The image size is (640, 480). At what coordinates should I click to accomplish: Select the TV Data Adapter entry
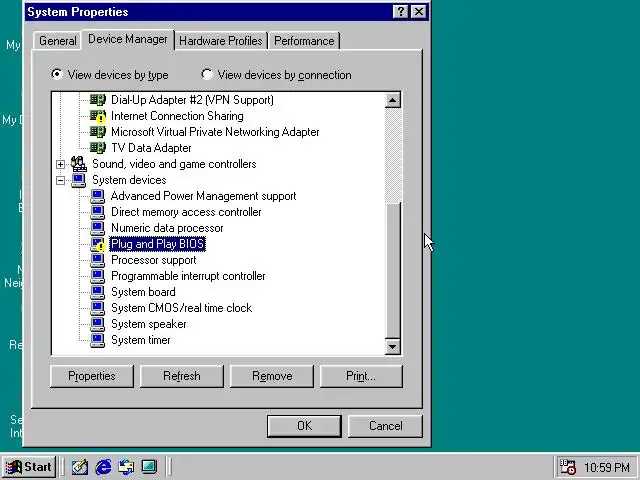pos(151,148)
